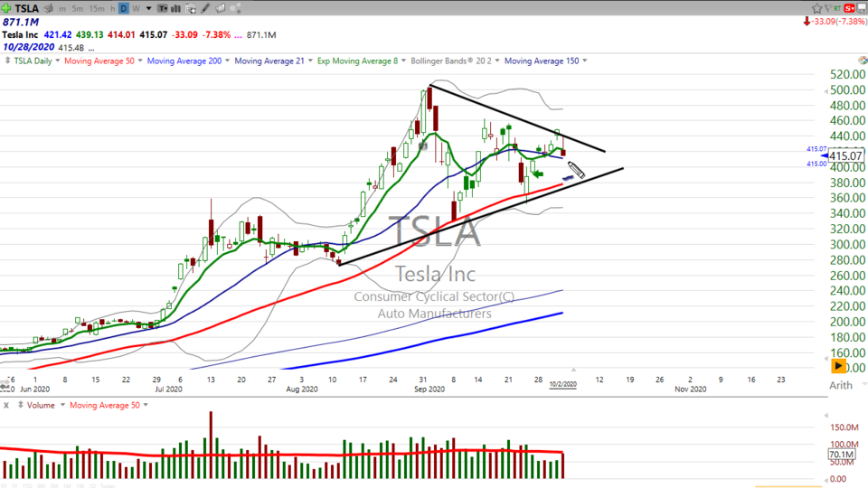Viewport: 868px width, 488px height.
Task: Switch to the hourly (h) timeframe
Action: click(113, 9)
